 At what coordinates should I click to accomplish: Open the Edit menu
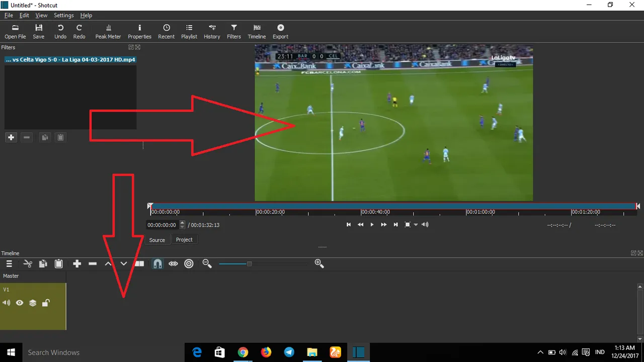tap(24, 16)
